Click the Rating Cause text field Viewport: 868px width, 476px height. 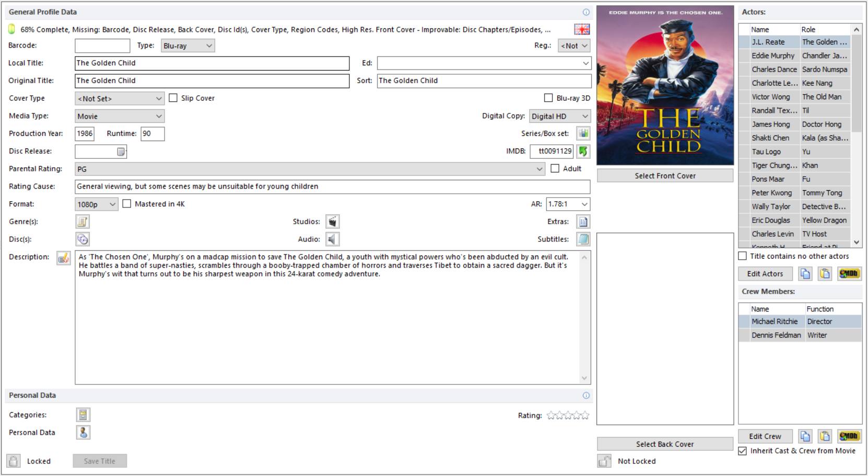(333, 187)
